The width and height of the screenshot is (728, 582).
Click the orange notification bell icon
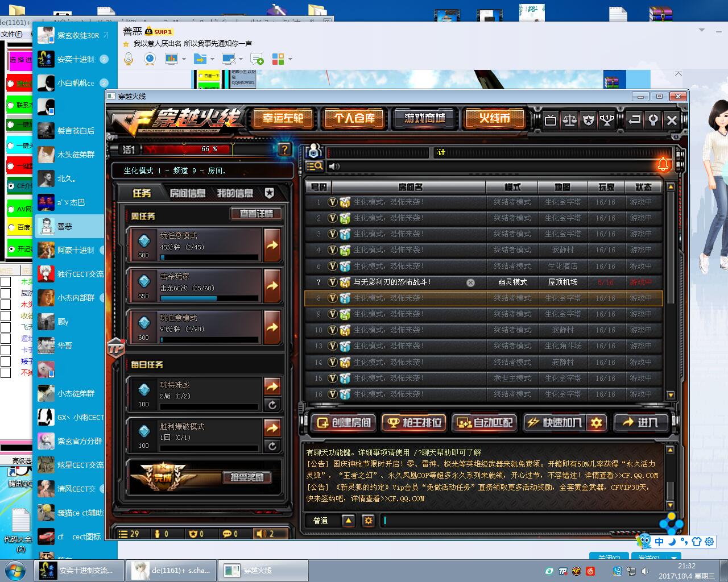click(663, 164)
